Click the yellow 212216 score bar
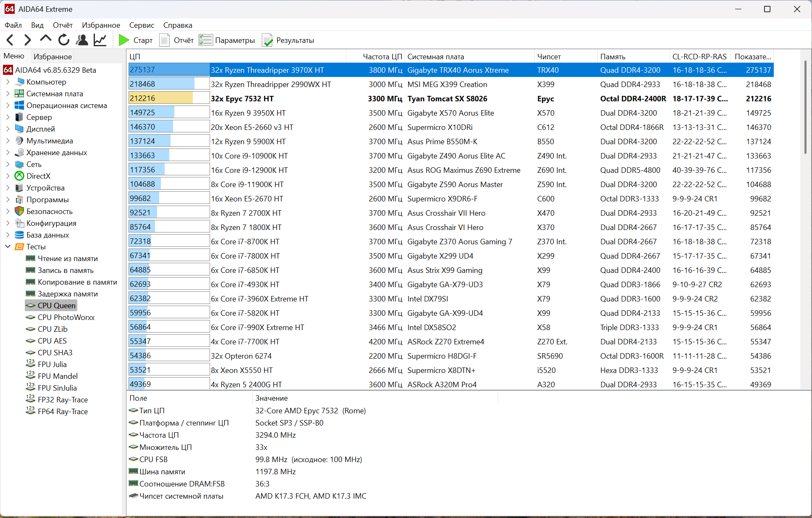 [160, 98]
